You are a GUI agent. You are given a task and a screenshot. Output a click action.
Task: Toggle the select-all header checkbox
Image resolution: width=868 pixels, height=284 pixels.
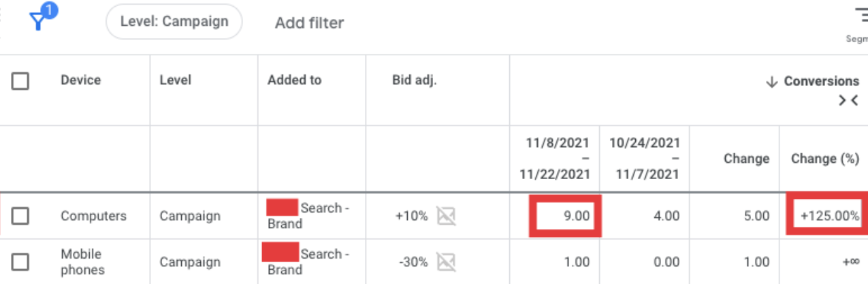(x=20, y=82)
